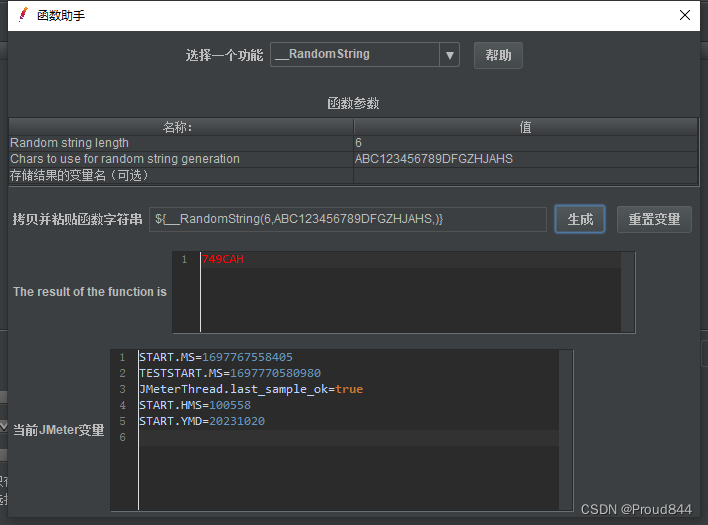Click the 名称 column header
Viewport: 708px width, 525px height.
(x=181, y=127)
